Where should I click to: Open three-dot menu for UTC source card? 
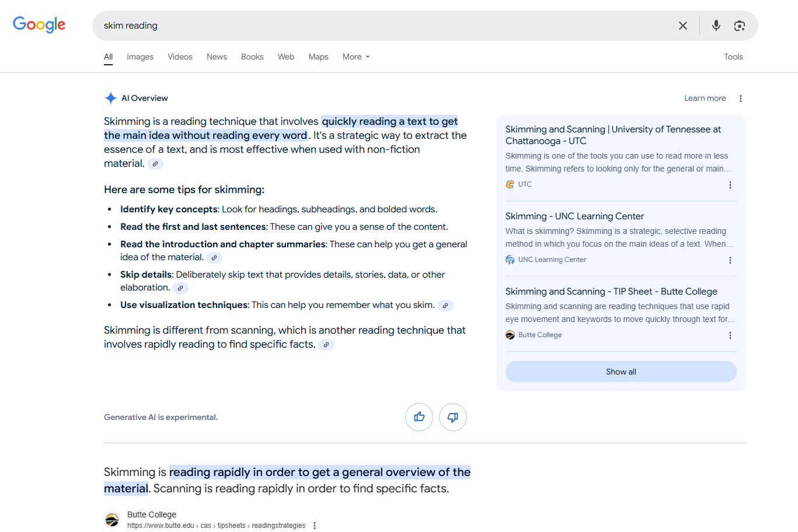pos(730,185)
